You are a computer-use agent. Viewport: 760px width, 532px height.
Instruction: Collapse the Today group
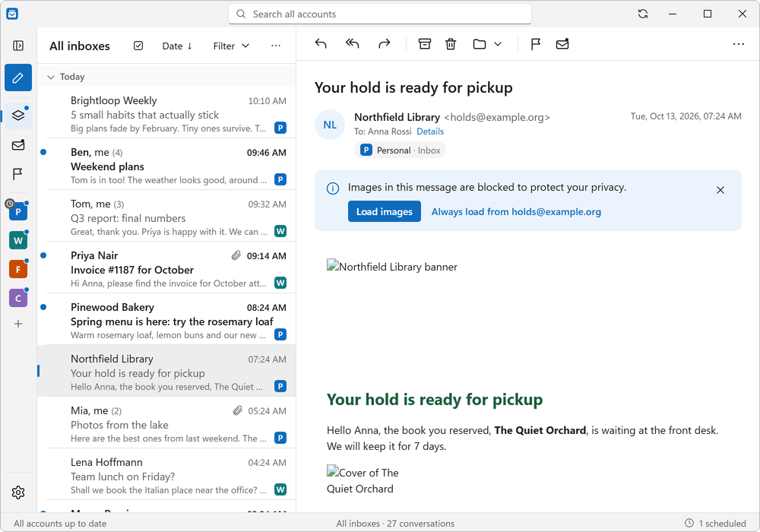click(50, 77)
